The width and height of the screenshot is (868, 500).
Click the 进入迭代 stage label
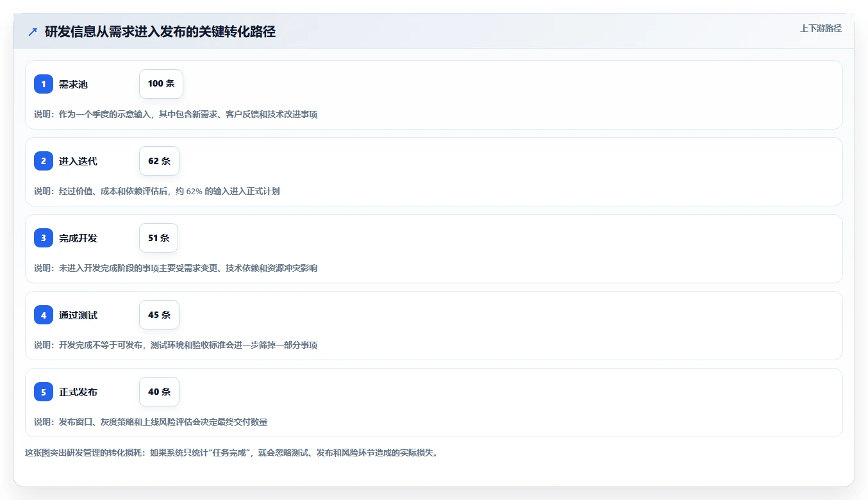78,161
